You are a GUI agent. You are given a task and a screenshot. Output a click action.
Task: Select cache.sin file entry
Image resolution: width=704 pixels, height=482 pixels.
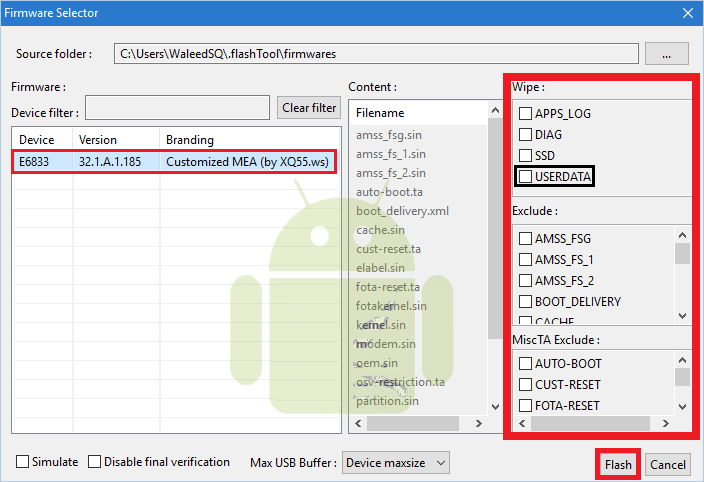(380, 230)
